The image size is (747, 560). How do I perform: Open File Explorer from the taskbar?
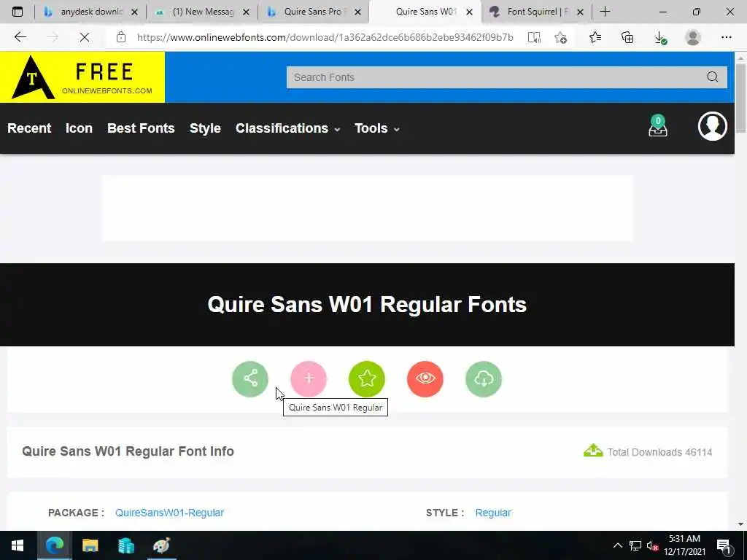90,545
